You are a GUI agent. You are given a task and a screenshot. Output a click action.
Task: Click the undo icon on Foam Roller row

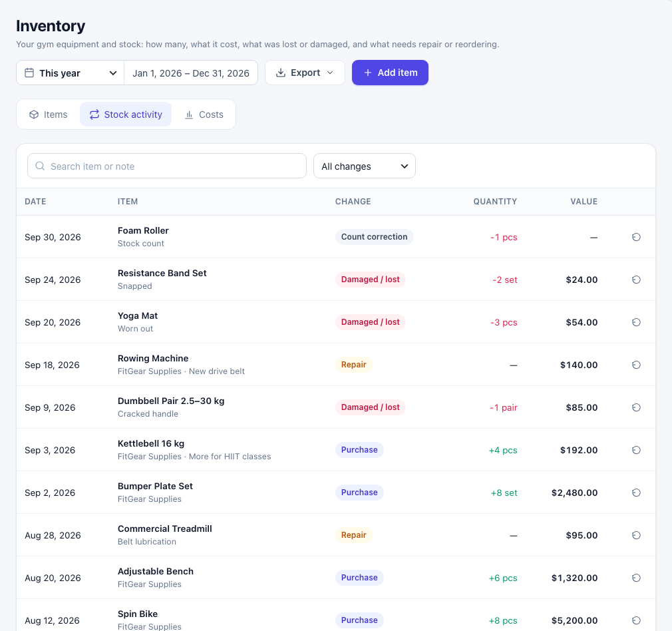point(636,237)
